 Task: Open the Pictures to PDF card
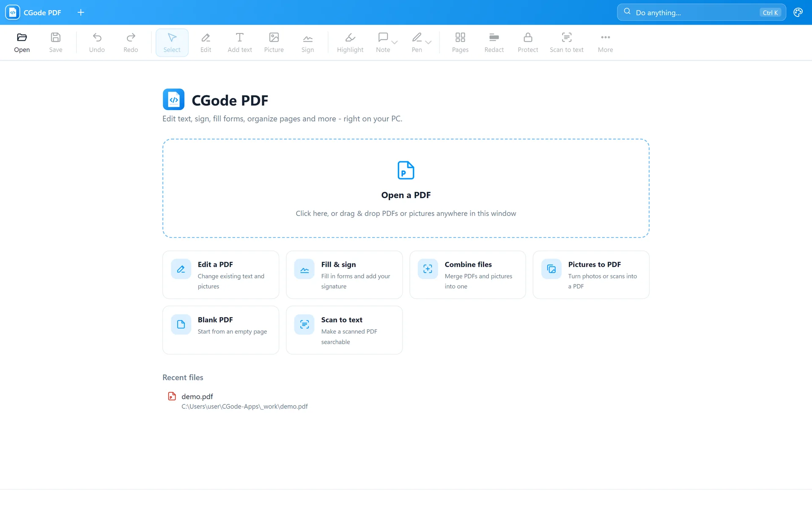591,275
